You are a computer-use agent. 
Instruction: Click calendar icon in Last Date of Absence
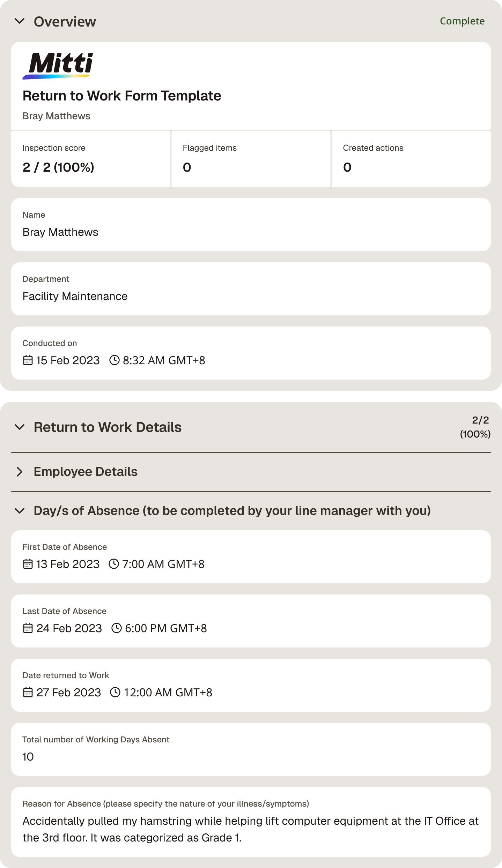coord(28,628)
